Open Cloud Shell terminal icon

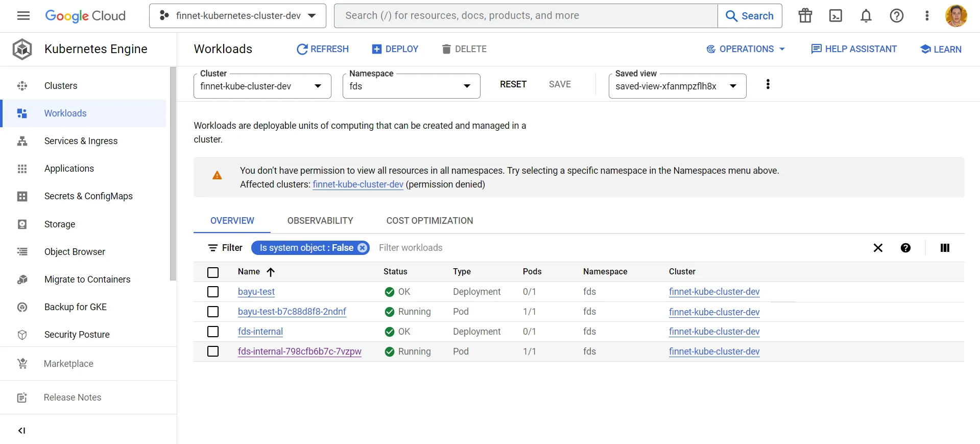click(x=835, y=16)
